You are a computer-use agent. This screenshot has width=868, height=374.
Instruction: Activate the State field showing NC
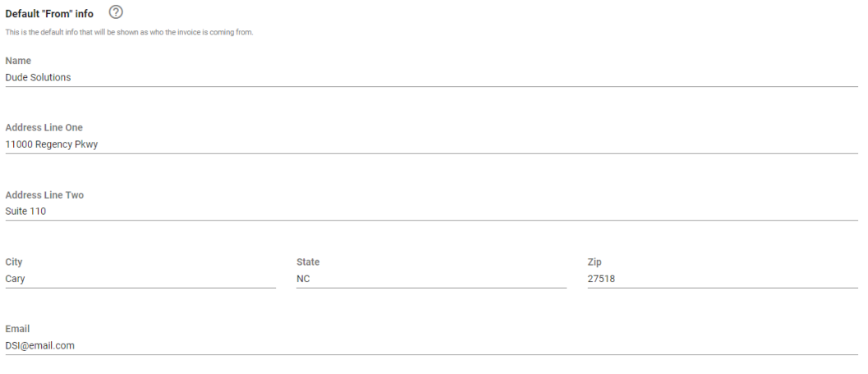(431, 280)
